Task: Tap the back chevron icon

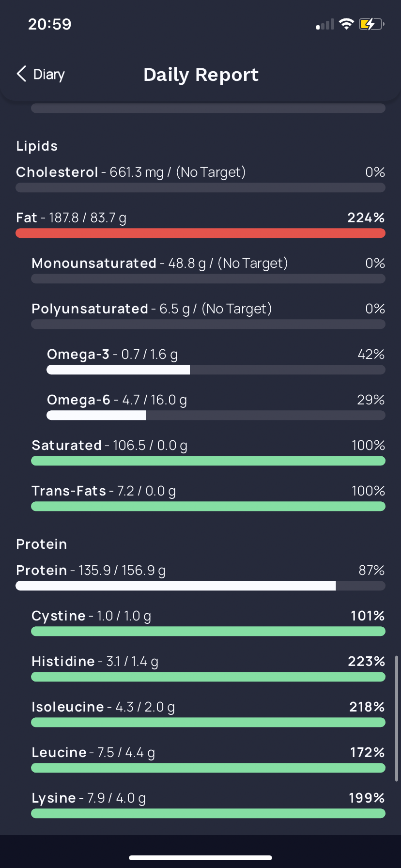Action: [21, 74]
